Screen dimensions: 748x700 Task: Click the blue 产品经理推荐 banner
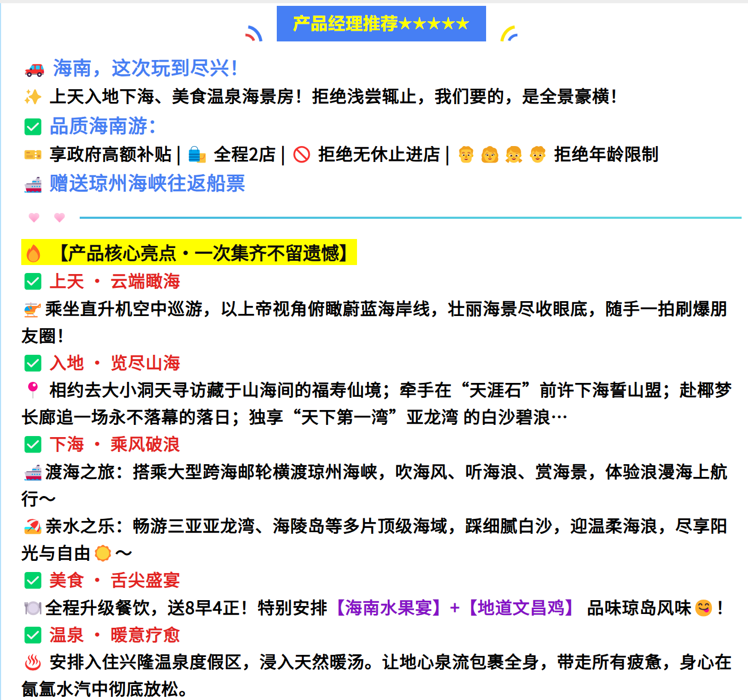click(381, 24)
